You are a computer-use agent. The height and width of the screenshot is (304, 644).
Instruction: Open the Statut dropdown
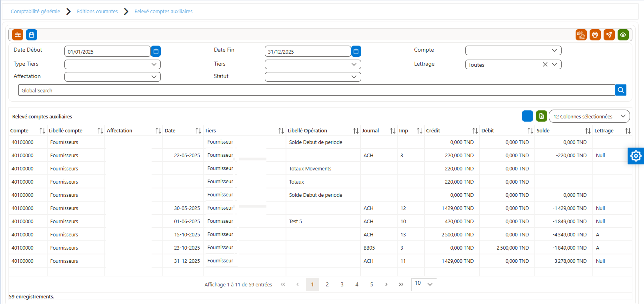tap(313, 77)
